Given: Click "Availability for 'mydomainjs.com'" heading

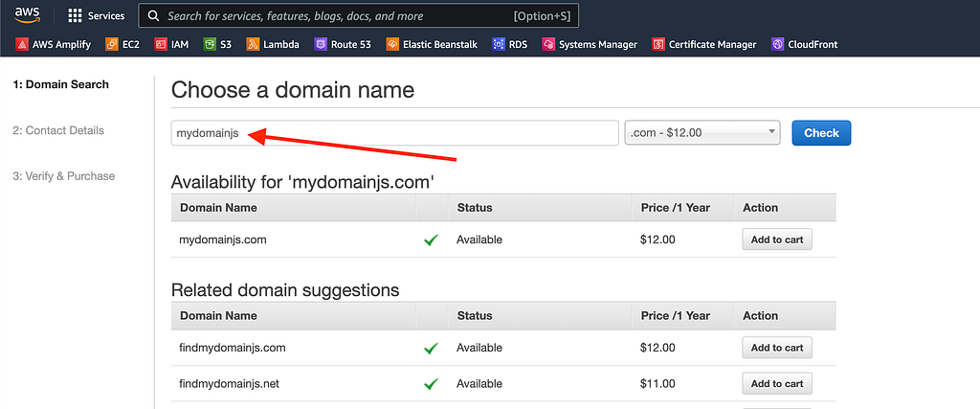Looking at the screenshot, I should pos(302,183).
